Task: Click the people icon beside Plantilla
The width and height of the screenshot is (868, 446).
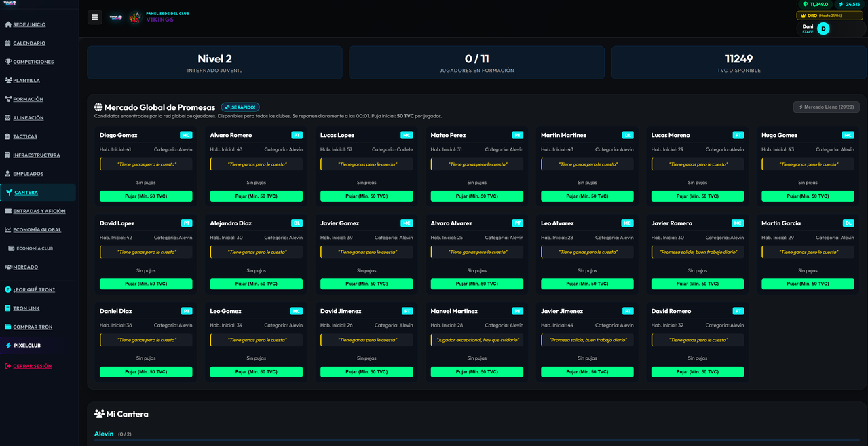Action: tap(8, 80)
